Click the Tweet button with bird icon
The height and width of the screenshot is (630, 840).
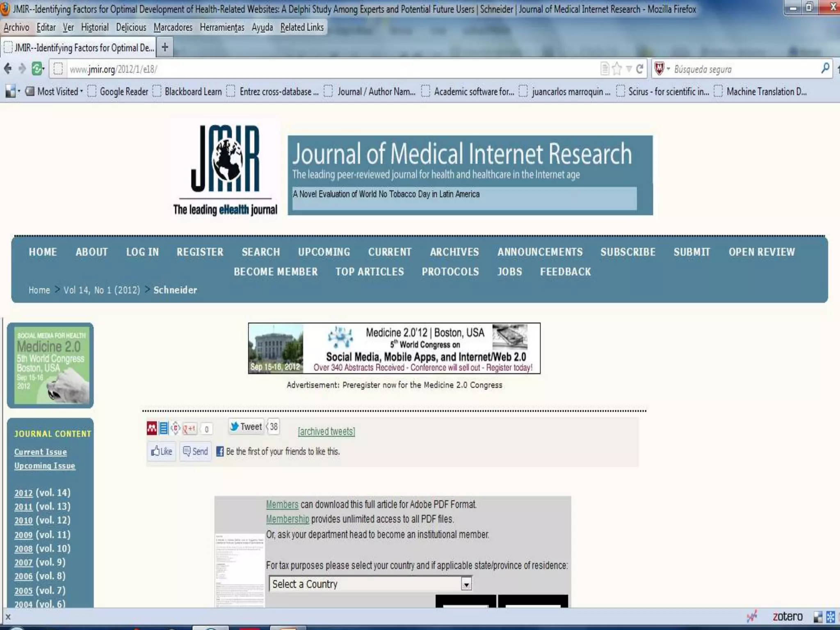(246, 427)
